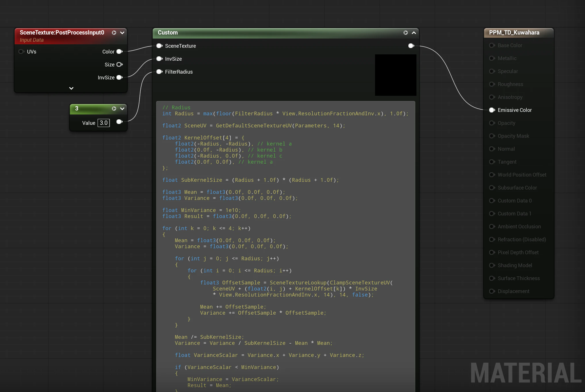Click the Custom node's output pin
The height and width of the screenshot is (392, 585).
pos(411,46)
